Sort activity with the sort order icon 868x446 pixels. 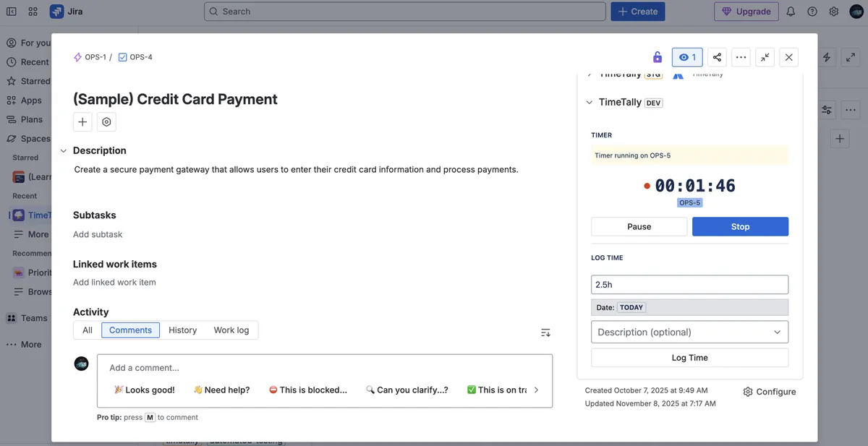point(545,333)
